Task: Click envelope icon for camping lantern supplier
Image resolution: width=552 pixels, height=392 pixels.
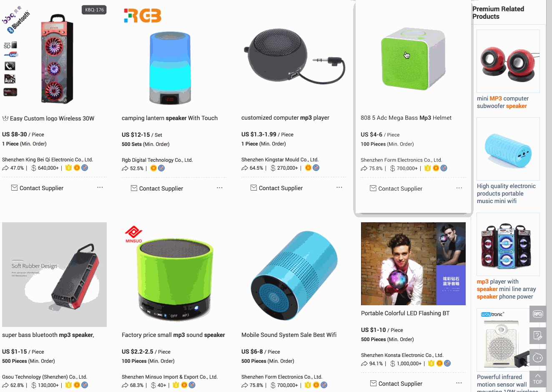Action: coord(134,188)
